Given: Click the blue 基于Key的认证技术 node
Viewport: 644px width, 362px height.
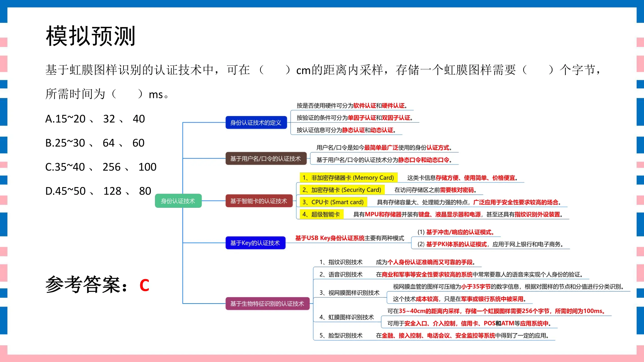Looking at the screenshot, I should click(255, 243).
